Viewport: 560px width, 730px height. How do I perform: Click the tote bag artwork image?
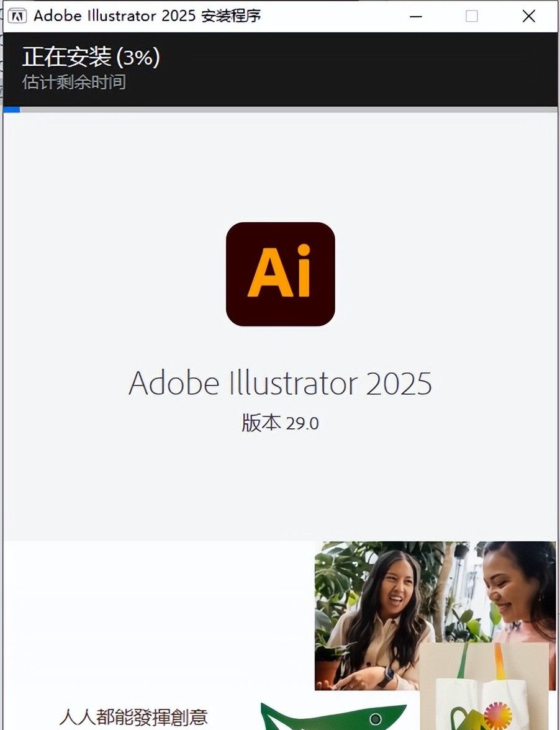485,687
